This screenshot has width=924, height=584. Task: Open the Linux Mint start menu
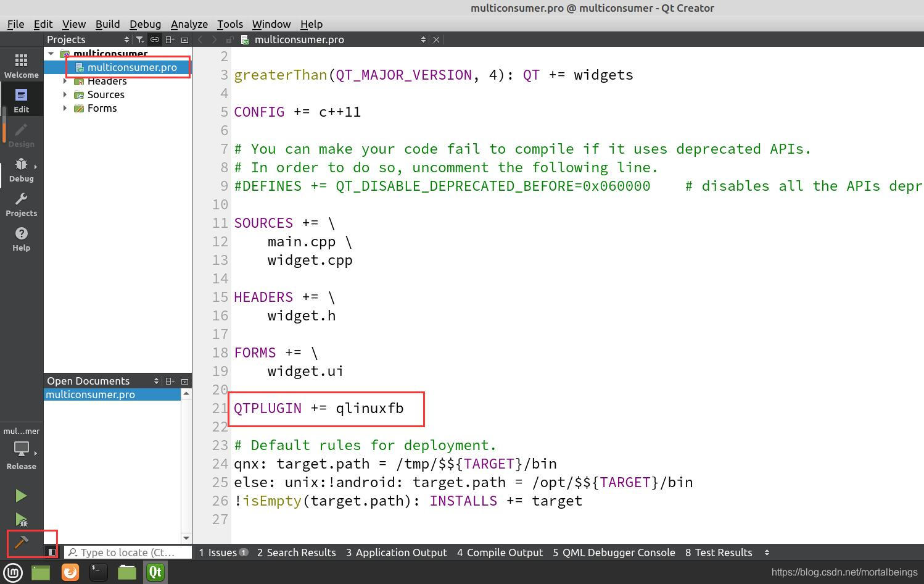13,572
